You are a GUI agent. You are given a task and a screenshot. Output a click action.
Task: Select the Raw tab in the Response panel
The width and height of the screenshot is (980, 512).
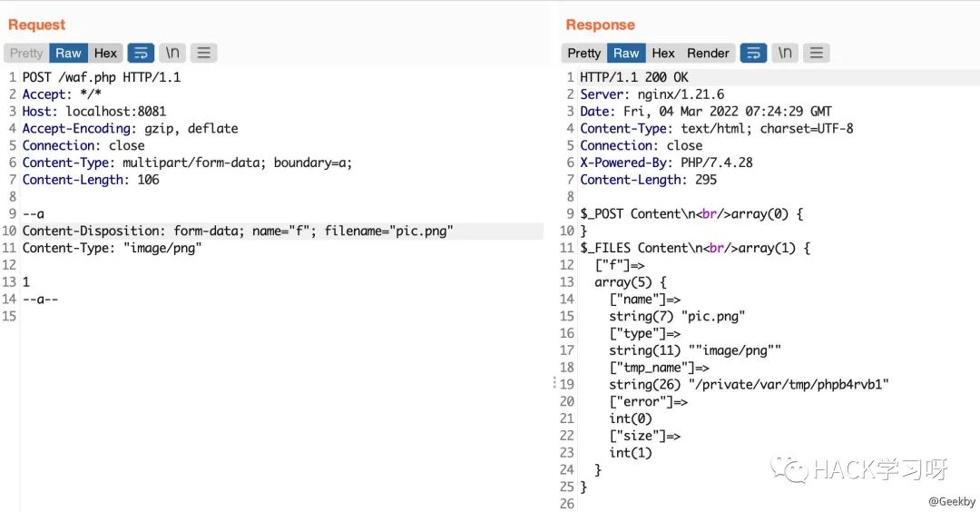click(626, 53)
